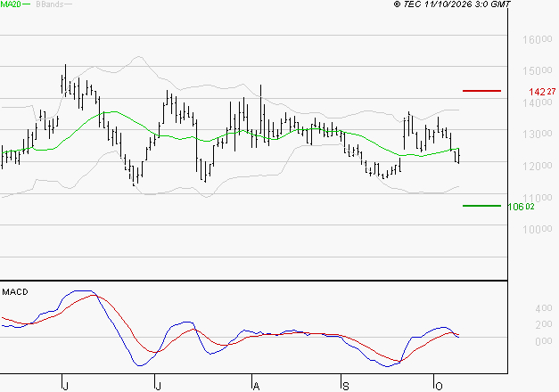Click the second J month label

[x=158, y=386]
